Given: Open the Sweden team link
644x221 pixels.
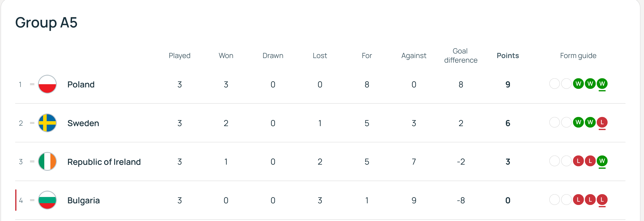Looking at the screenshot, I should pyautogui.click(x=83, y=123).
